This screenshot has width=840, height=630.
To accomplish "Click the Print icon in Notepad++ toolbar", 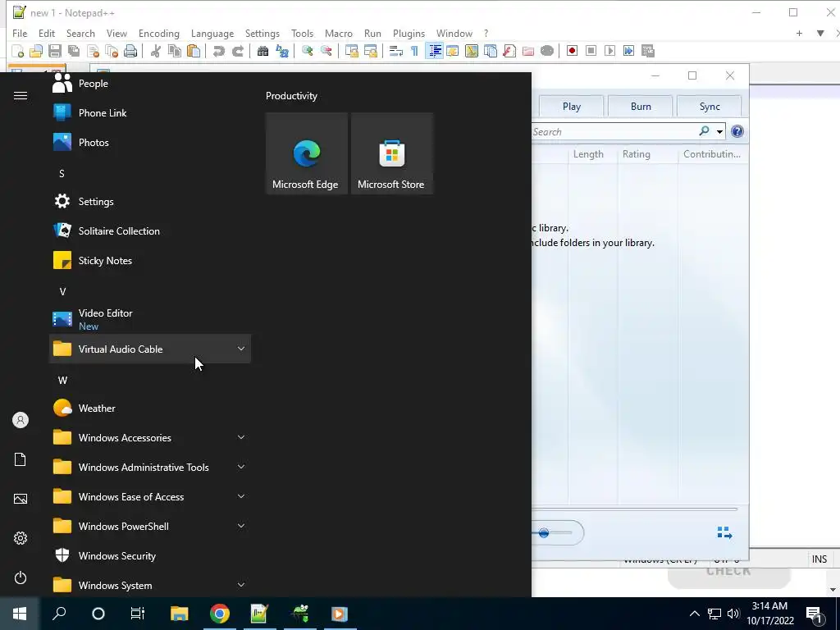I will (x=130, y=51).
